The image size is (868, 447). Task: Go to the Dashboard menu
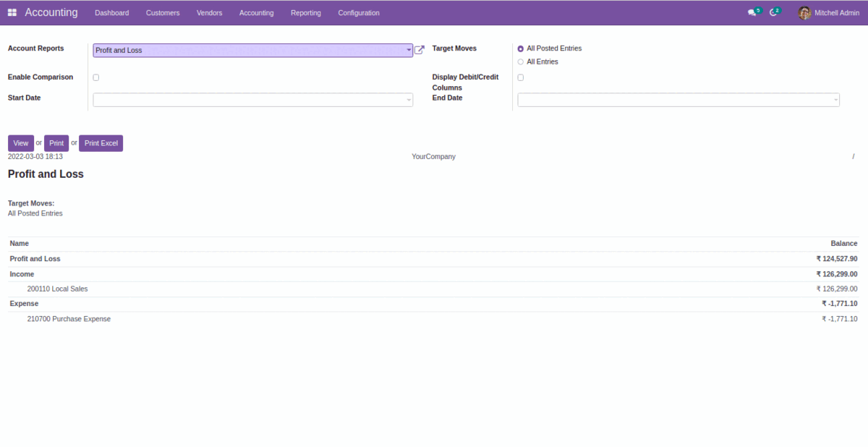click(112, 13)
